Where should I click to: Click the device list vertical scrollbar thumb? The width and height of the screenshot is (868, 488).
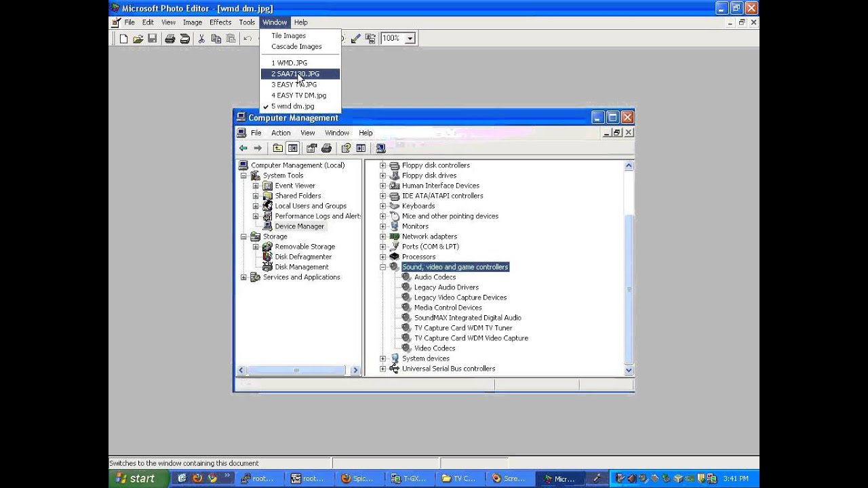coord(629,289)
